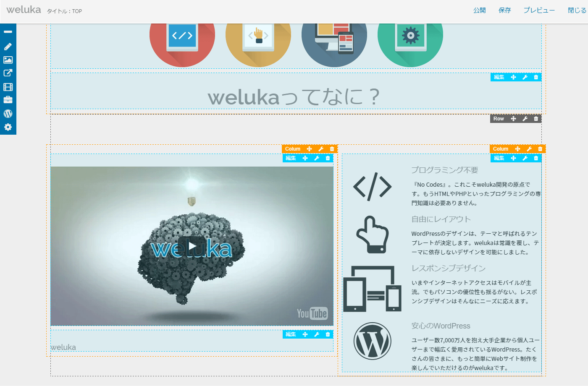The height and width of the screenshot is (386, 588).
Task: Click the move icon on Row toolbar
Action: (x=513, y=119)
